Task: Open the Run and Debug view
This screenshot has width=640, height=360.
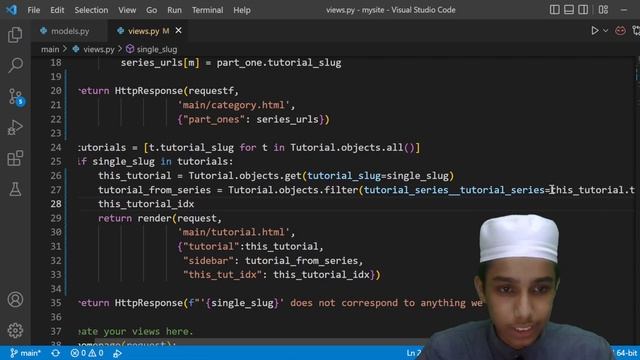Action: coord(15,127)
